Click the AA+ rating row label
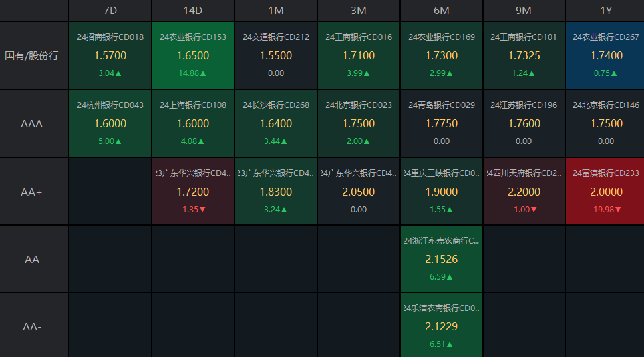The image size is (644, 357). (x=32, y=192)
